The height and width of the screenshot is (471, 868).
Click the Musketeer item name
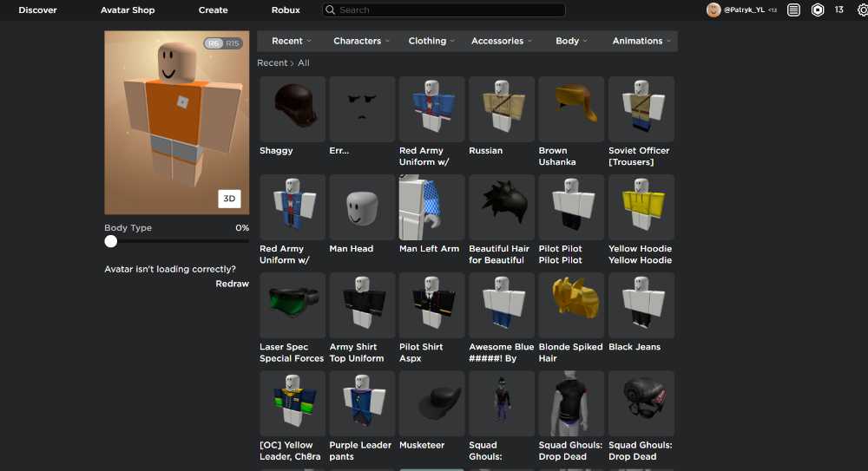click(x=422, y=445)
